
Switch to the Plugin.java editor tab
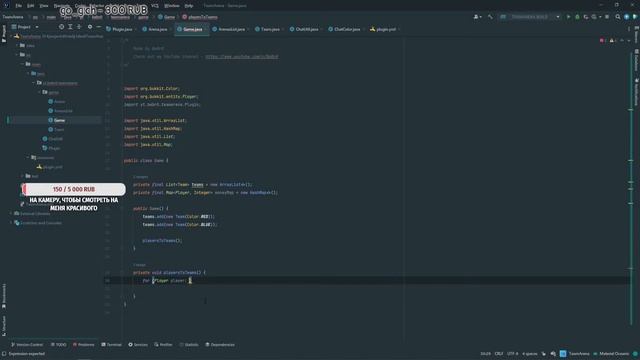[x=121, y=29]
